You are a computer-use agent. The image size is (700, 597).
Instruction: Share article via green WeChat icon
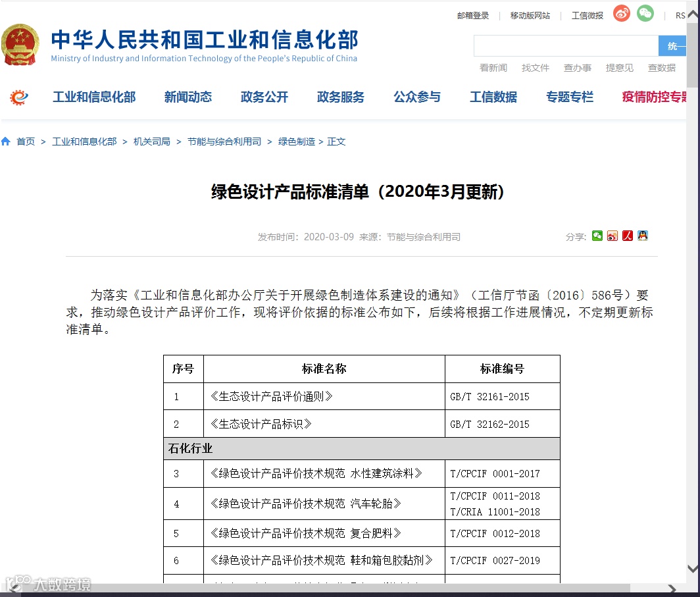click(597, 236)
